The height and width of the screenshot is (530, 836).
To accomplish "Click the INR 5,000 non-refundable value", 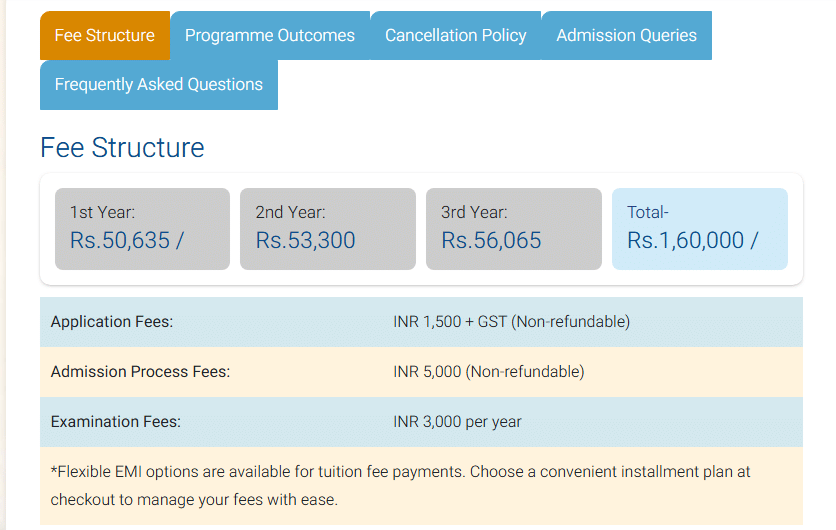I will [x=488, y=372].
